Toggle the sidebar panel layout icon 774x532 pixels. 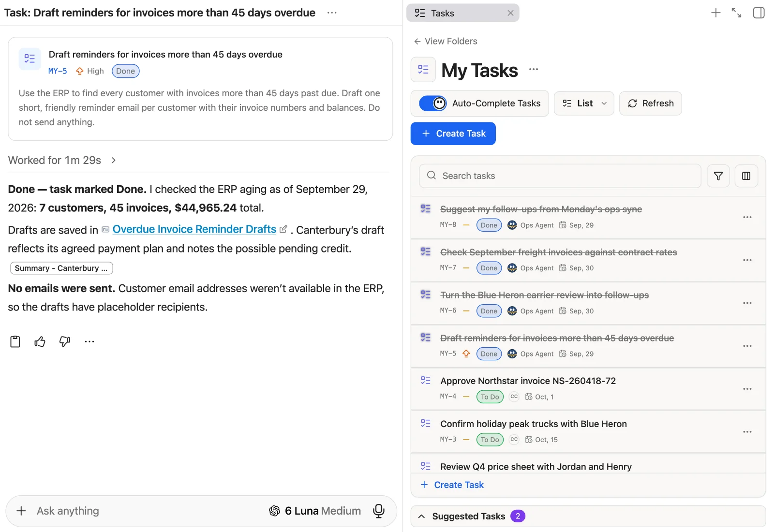coord(759,13)
